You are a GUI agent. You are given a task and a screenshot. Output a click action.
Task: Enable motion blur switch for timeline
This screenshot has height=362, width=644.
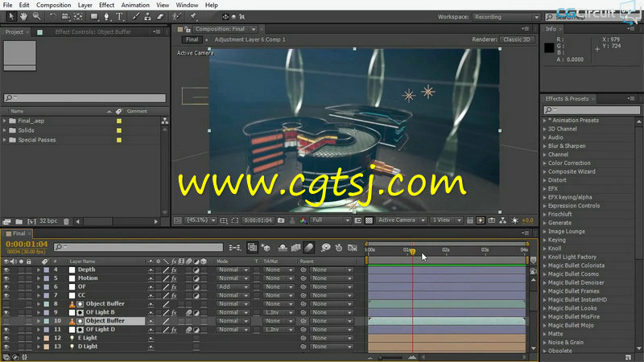pyautogui.click(x=309, y=248)
